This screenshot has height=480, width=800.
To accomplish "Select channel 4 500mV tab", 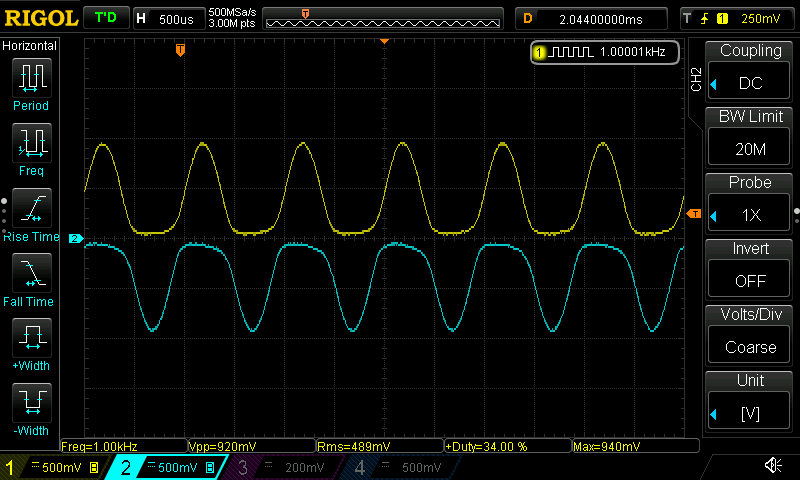I will click(402, 467).
